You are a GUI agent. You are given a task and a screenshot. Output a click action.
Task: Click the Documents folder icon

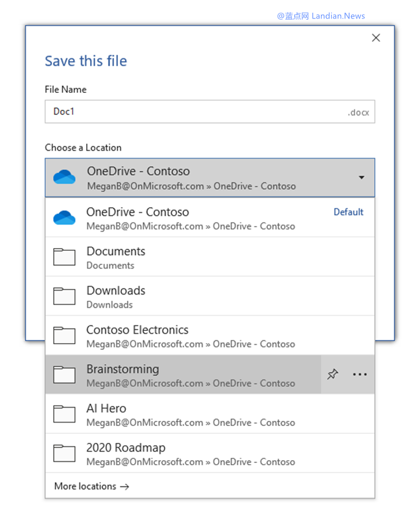64,257
